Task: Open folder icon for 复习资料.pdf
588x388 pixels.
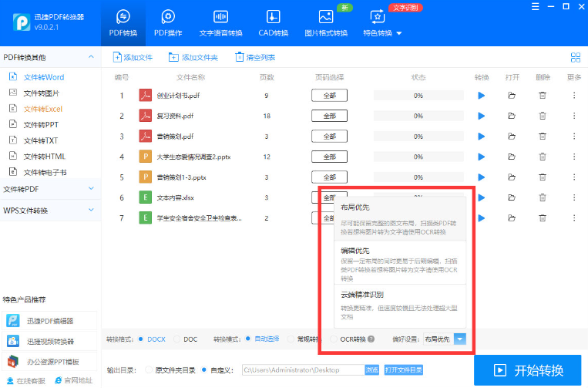Action: coord(512,116)
